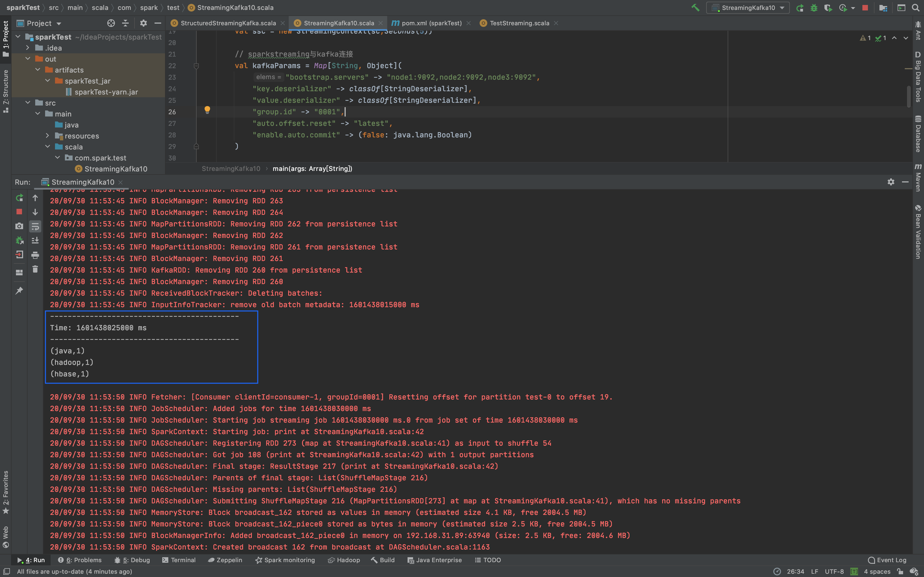924x577 pixels.
Task: Select sparkTest-yarn.jar in project tree
Action: point(106,92)
